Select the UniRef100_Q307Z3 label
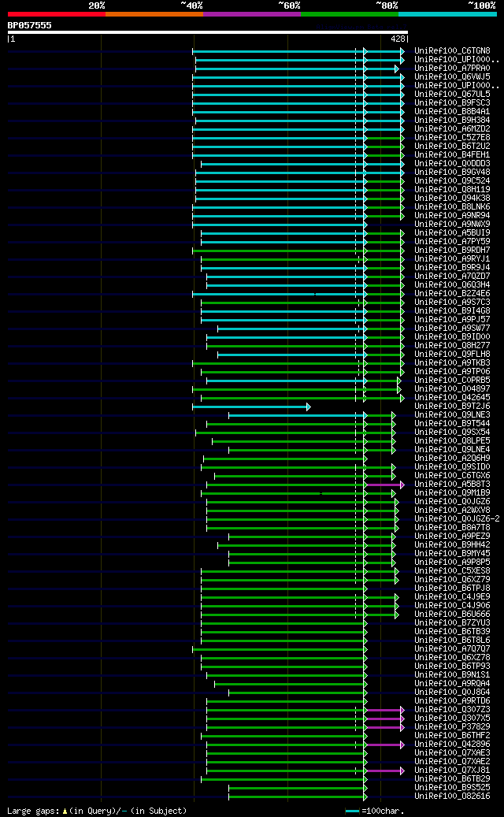 tap(452, 708)
